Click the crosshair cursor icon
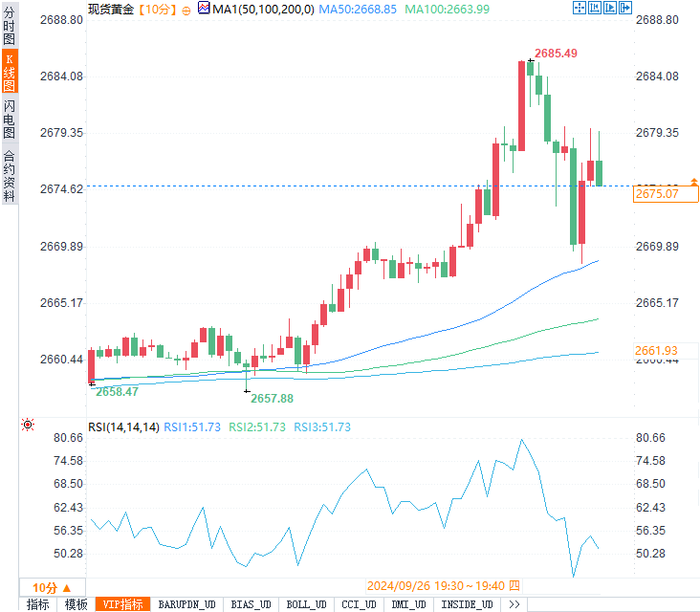The width and height of the screenshot is (700, 612). pyautogui.click(x=579, y=8)
